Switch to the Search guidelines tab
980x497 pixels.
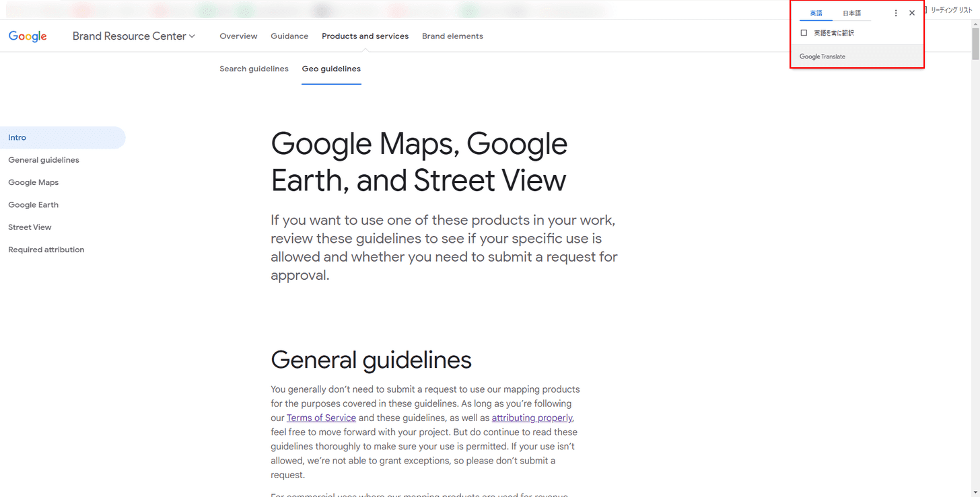[254, 69]
